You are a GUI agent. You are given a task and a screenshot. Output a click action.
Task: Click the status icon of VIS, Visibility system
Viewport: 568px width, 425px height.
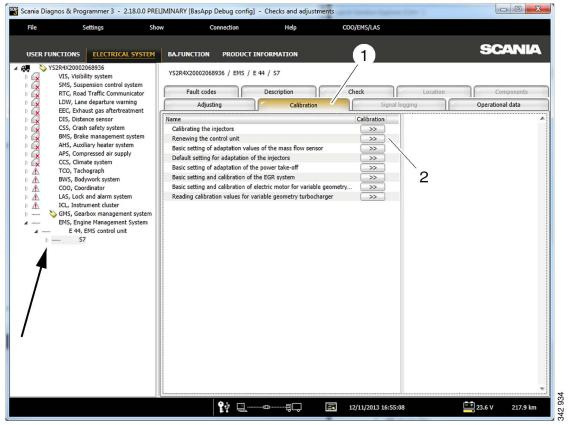tap(36, 77)
